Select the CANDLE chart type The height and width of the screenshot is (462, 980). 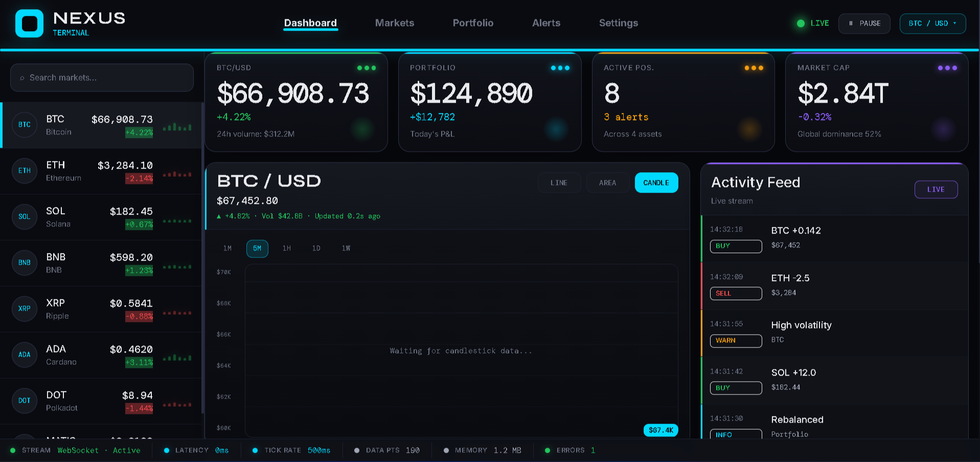click(x=656, y=183)
